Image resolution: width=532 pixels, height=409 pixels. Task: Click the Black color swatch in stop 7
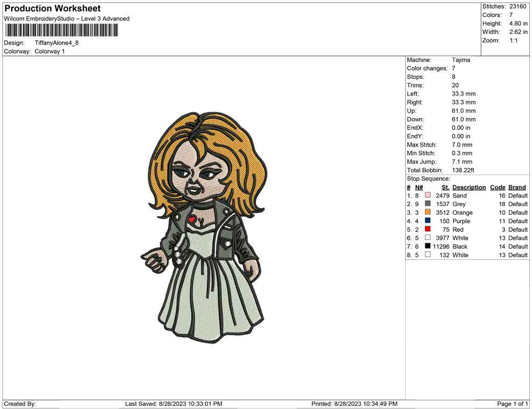point(428,246)
